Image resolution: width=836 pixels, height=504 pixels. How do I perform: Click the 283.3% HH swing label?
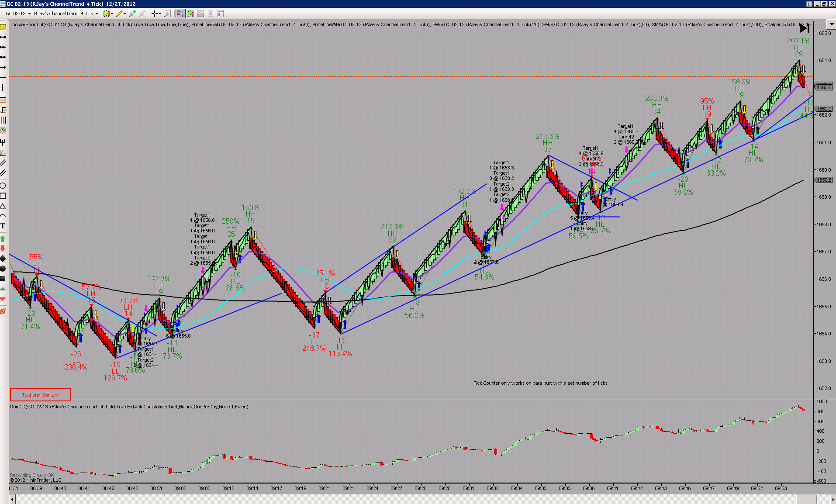656,105
